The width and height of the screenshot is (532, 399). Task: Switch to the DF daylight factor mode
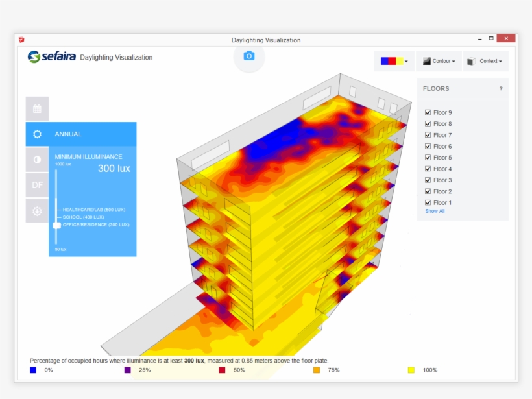pyautogui.click(x=37, y=185)
